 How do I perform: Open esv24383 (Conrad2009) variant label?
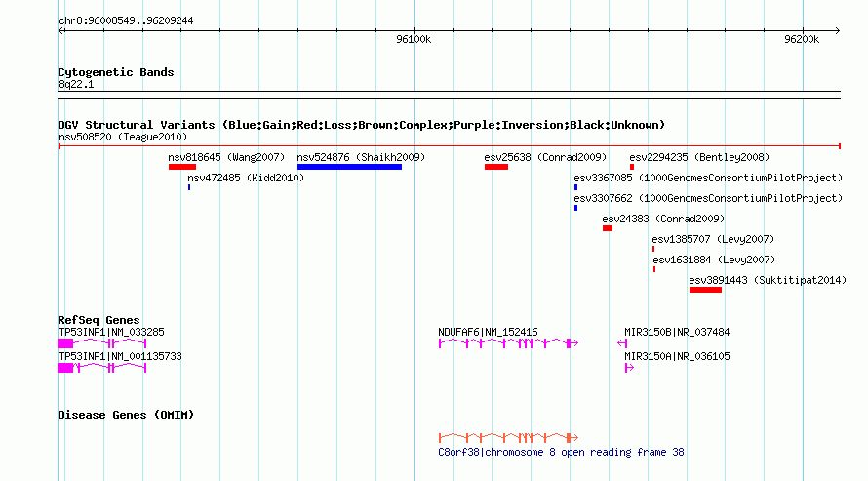[663, 219]
